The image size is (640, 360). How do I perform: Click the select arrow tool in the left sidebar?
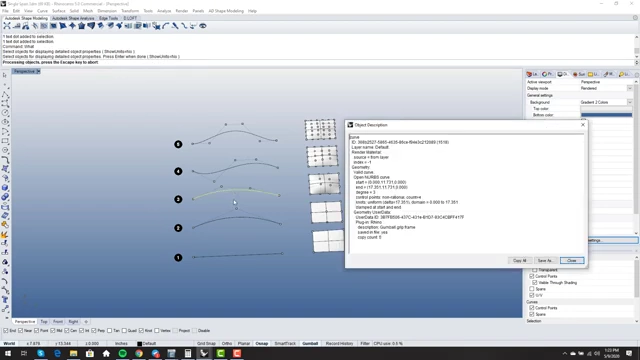pyautogui.click(x=5, y=76)
